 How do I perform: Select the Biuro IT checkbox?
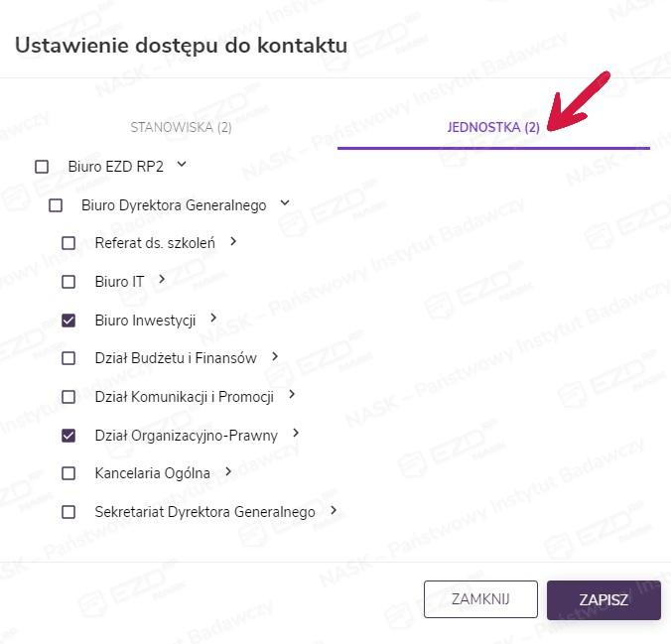point(68,282)
